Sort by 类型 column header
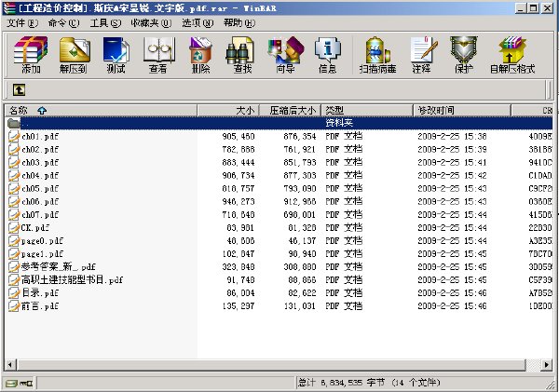Screen dimensions: 559x392 [x=367, y=111]
